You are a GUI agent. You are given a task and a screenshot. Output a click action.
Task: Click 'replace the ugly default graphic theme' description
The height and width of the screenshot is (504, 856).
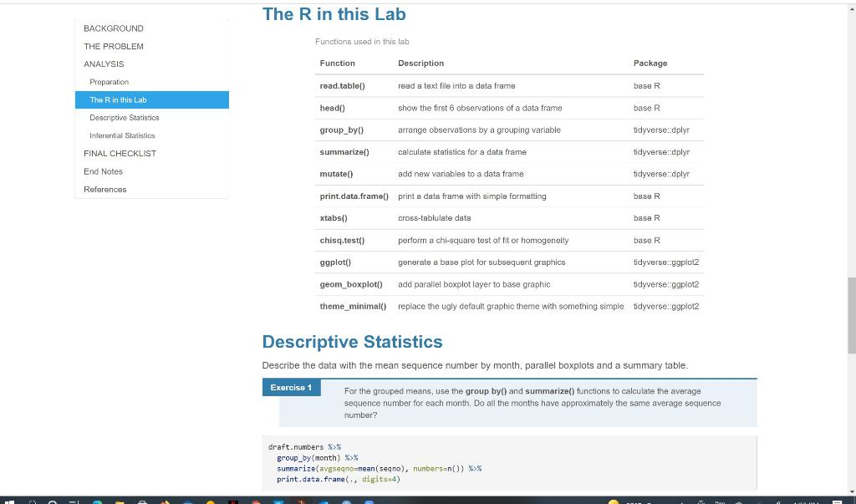click(x=511, y=307)
